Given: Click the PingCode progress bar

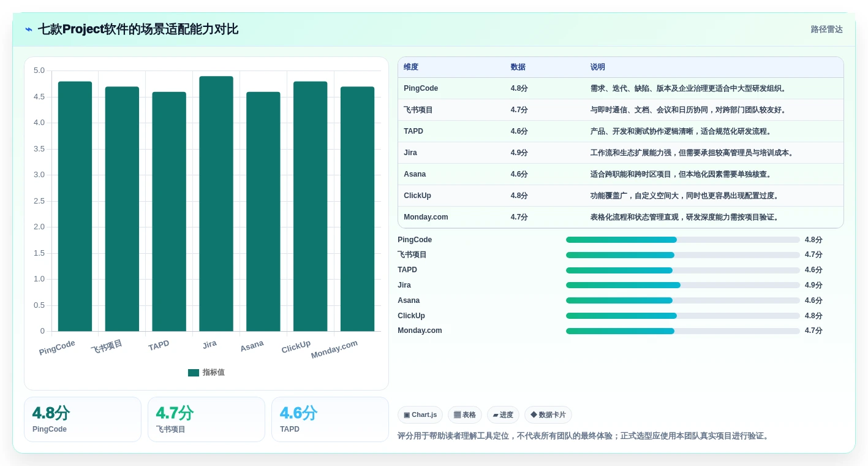Looking at the screenshot, I should pos(683,240).
